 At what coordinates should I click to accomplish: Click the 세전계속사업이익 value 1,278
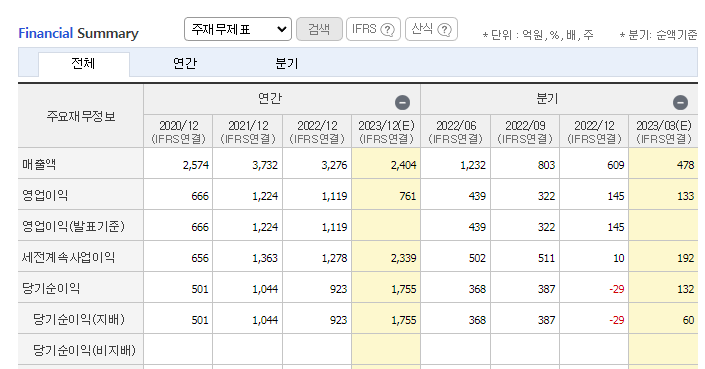334,258
